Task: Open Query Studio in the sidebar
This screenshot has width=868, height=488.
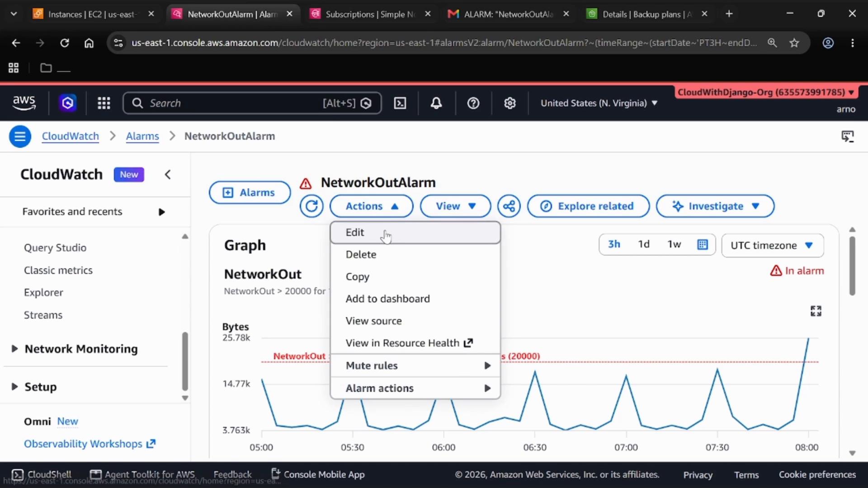Action: (x=55, y=248)
